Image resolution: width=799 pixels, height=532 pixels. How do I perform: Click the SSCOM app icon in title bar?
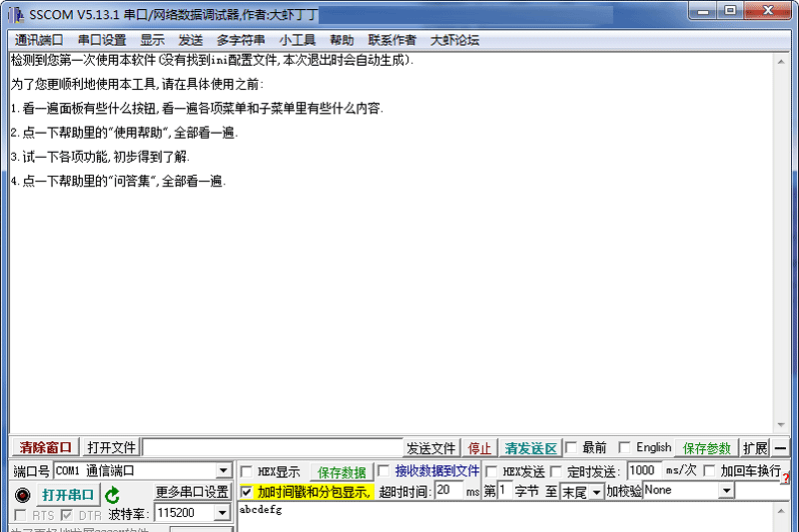(x=16, y=14)
